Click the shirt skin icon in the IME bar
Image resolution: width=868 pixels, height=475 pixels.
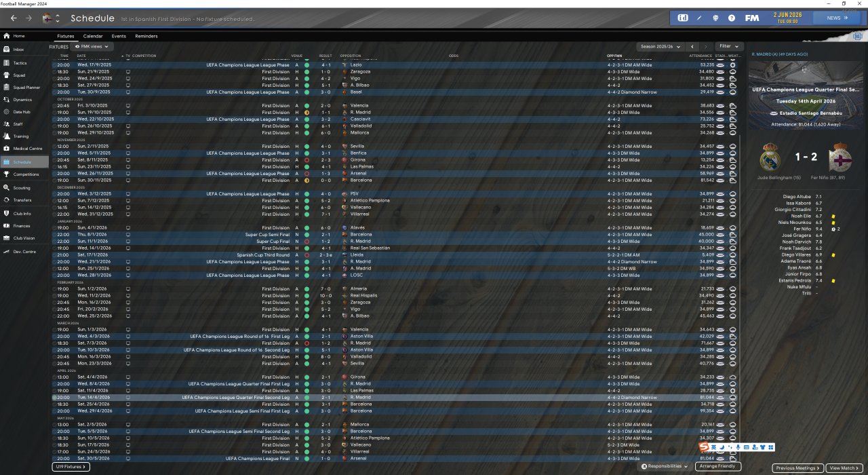pyautogui.click(x=762, y=447)
